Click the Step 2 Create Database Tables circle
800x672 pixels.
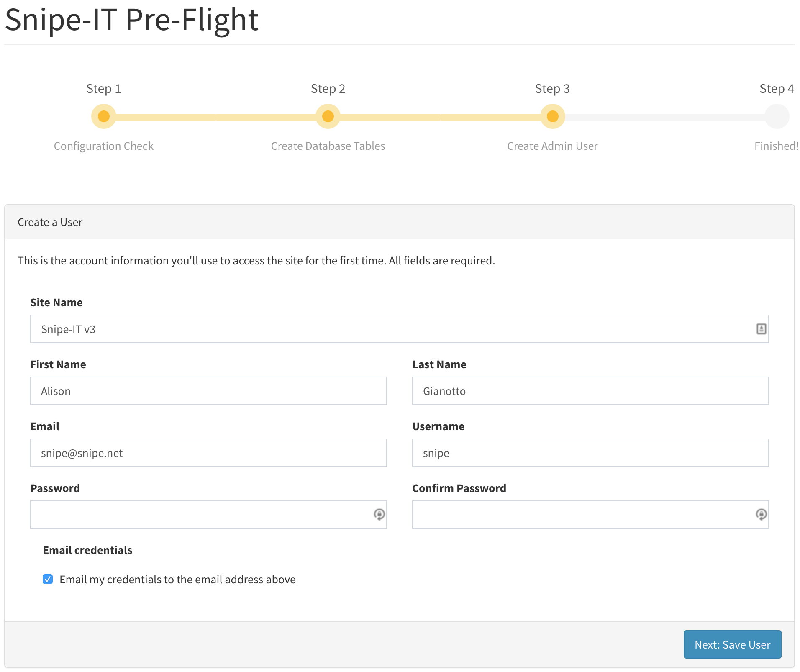(328, 116)
